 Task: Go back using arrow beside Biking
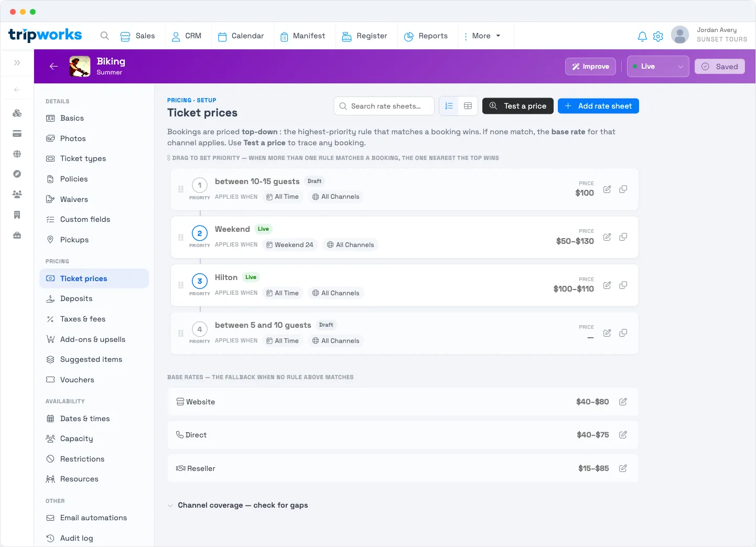point(53,66)
